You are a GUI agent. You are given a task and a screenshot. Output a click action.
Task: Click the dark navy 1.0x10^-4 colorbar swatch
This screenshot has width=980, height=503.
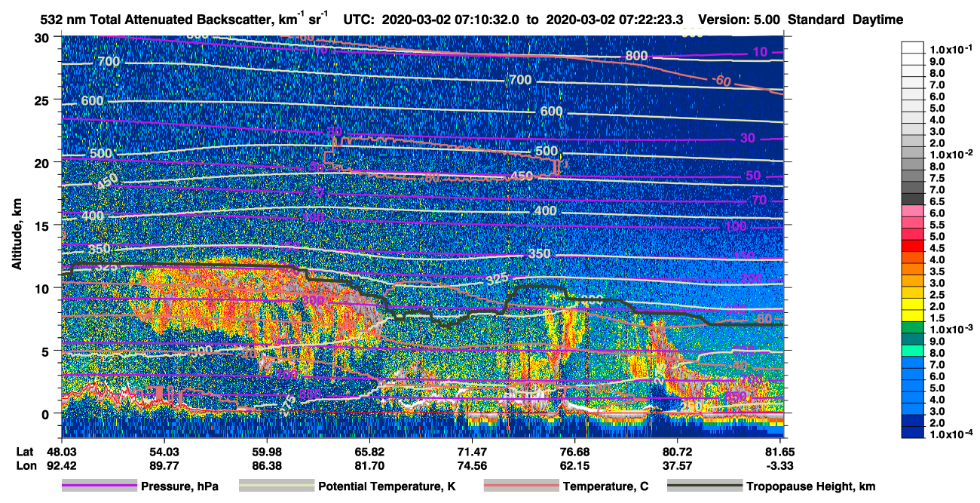[x=913, y=434]
